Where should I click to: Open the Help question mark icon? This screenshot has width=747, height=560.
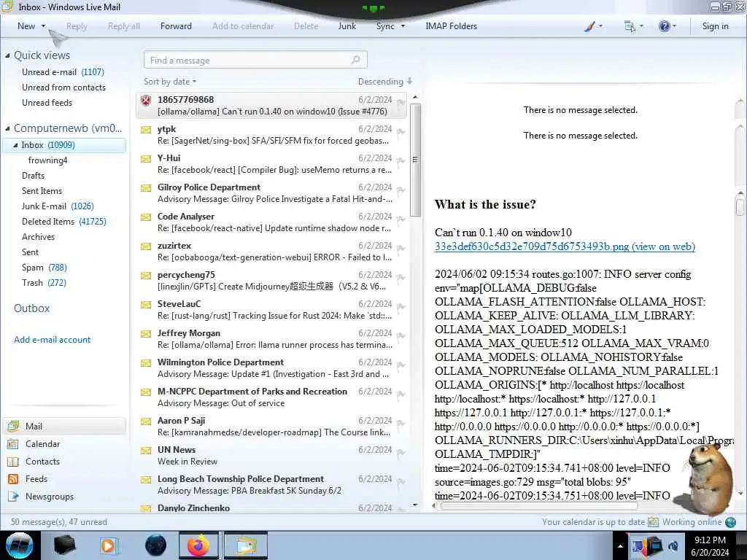pos(664,26)
